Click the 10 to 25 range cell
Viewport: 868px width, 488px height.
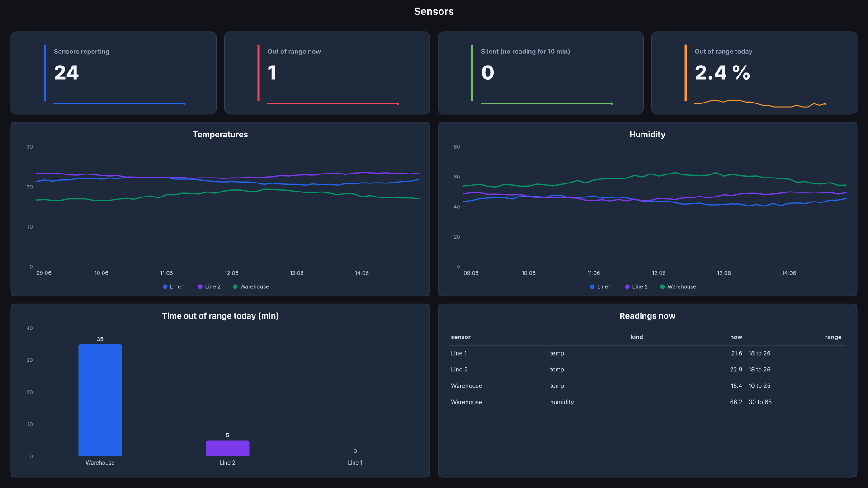point(759,386)
